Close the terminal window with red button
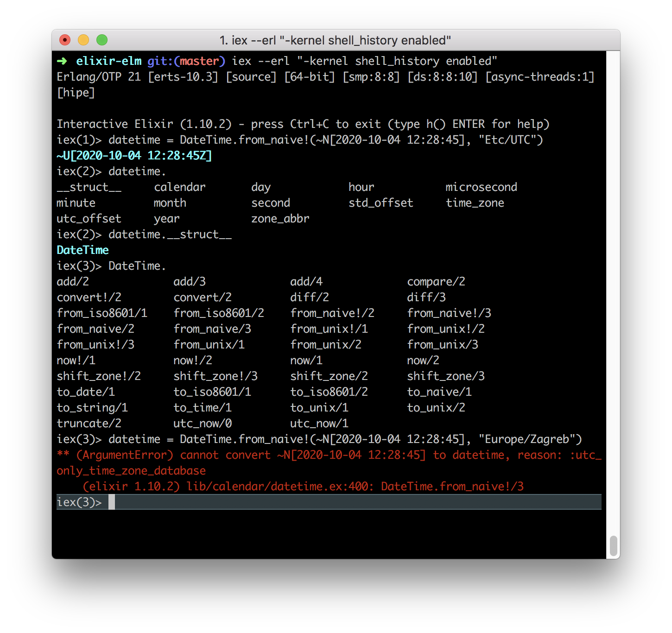The width and height of the screenshot is (672, 633). tap(65, 40)
